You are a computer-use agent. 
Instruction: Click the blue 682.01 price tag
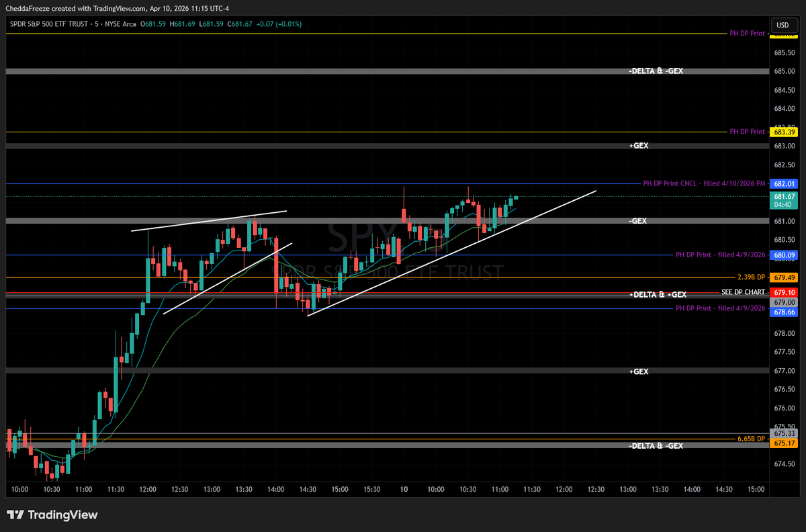point(785,183)
